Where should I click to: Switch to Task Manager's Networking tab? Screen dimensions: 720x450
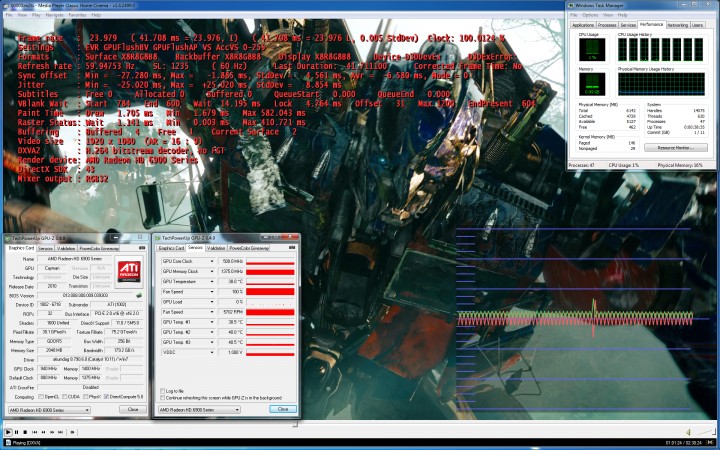[x=678, y=25]
